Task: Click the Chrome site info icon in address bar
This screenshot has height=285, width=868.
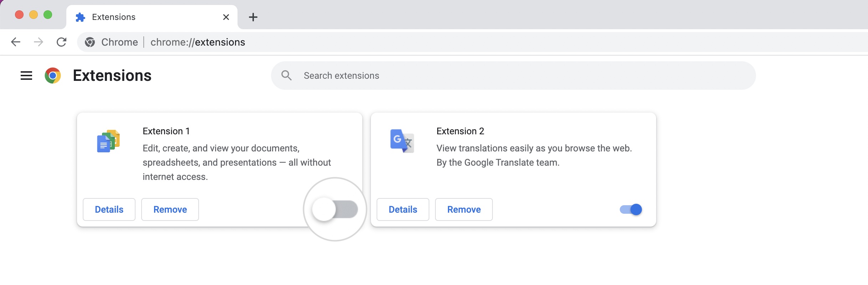Action: click(x=90, y=42)
